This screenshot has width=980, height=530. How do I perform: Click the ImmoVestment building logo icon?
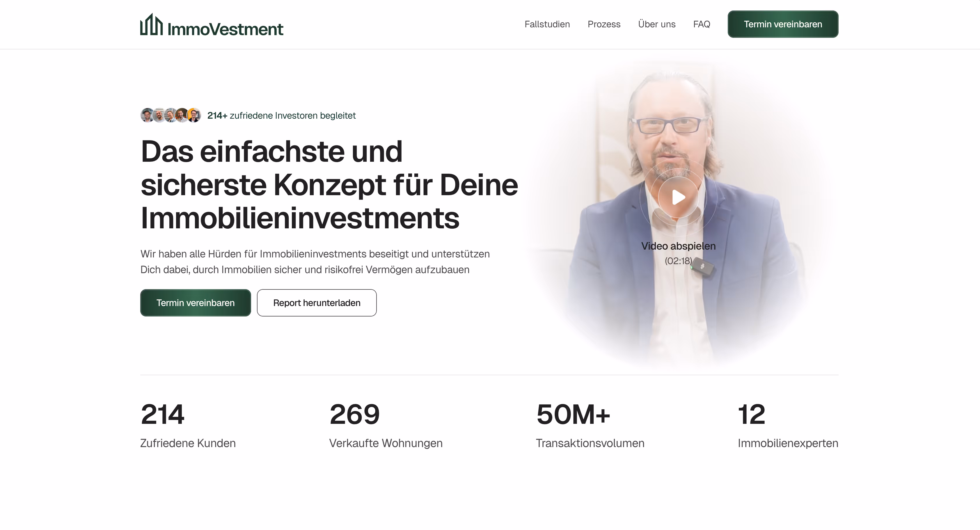(151, 24)
